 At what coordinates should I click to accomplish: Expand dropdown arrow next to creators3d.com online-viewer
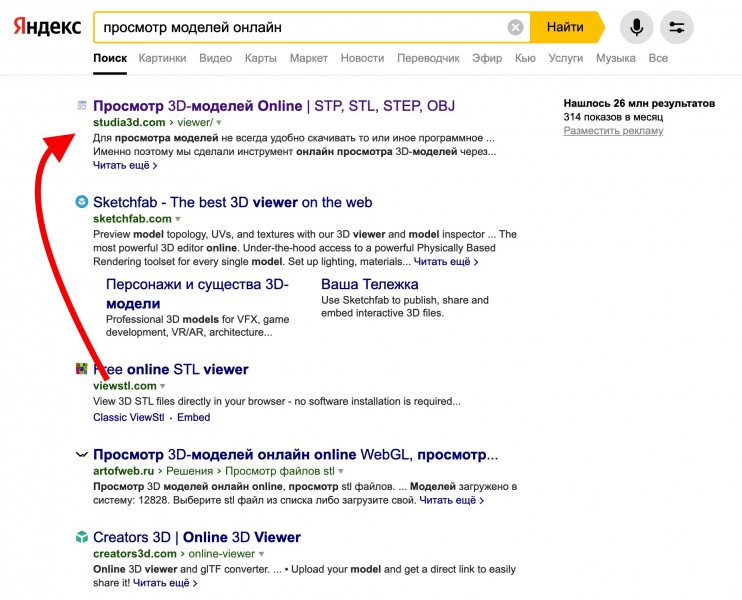[261, 554]
